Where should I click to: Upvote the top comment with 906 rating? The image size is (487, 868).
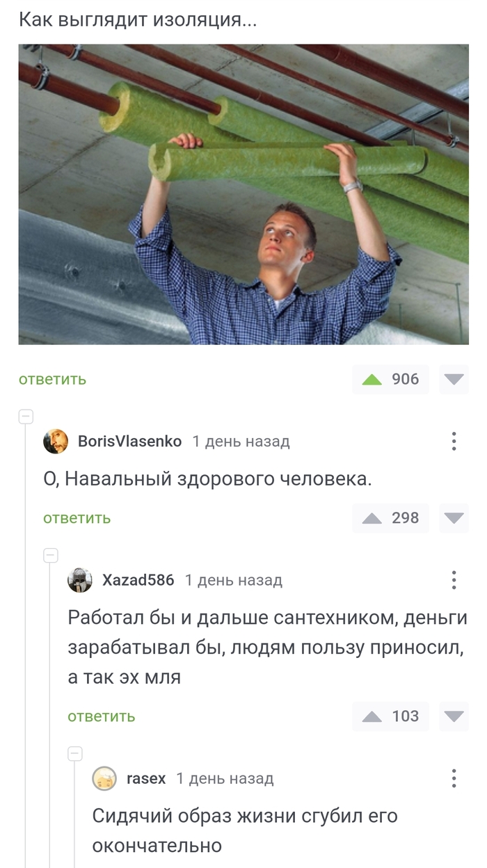pyautogui.click(x=373, y=380)
